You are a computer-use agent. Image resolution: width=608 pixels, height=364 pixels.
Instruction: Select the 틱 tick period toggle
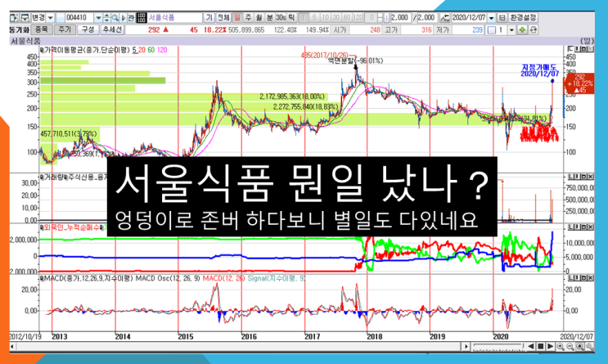point(291,18)
